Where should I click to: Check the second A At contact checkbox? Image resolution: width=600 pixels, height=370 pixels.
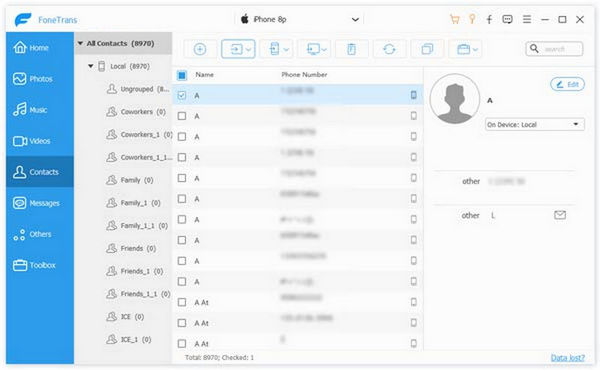pyautogui.click(x=182, y=323)
